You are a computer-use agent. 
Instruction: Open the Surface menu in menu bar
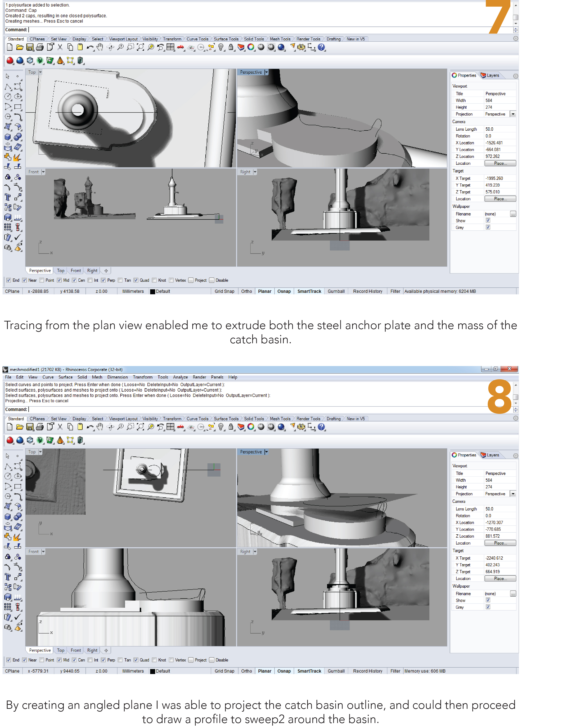66,377
